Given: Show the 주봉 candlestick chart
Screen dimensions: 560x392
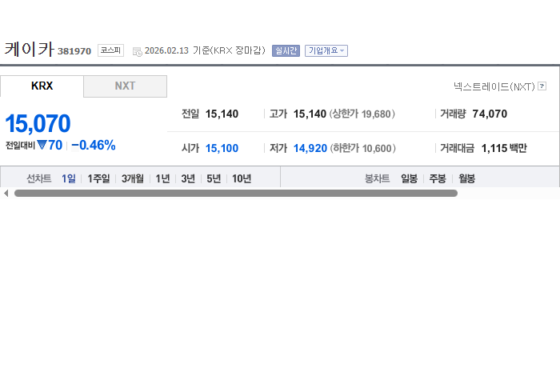Looking at the screenshot, I should (438, 178).
